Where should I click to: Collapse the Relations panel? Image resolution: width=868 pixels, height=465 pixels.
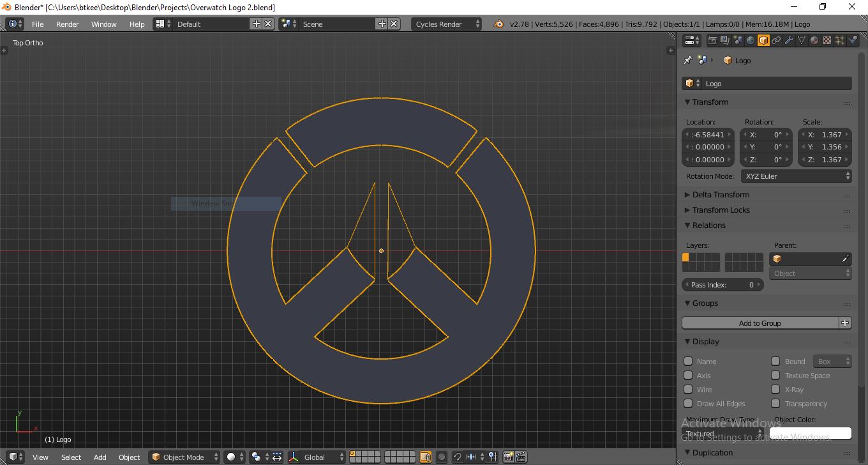pos(705,225)
